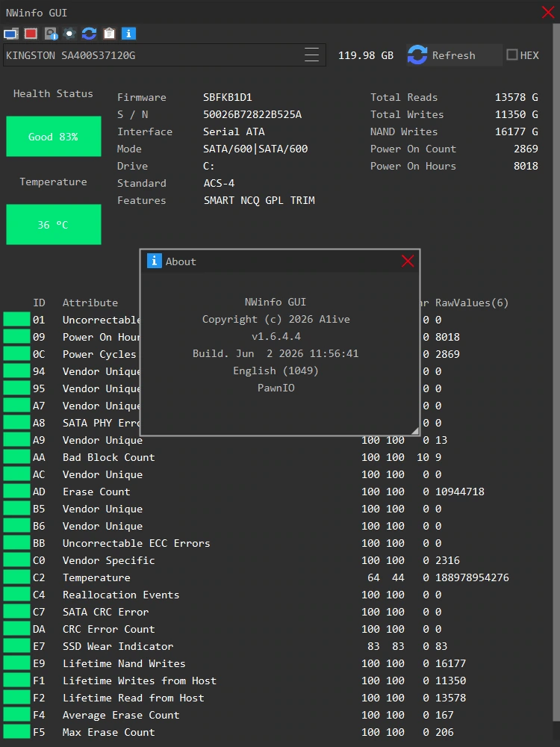This screenshot has width=560, height=747.
Task: Click the v1.6.4.4 version text
Action: tap(276, 336)
